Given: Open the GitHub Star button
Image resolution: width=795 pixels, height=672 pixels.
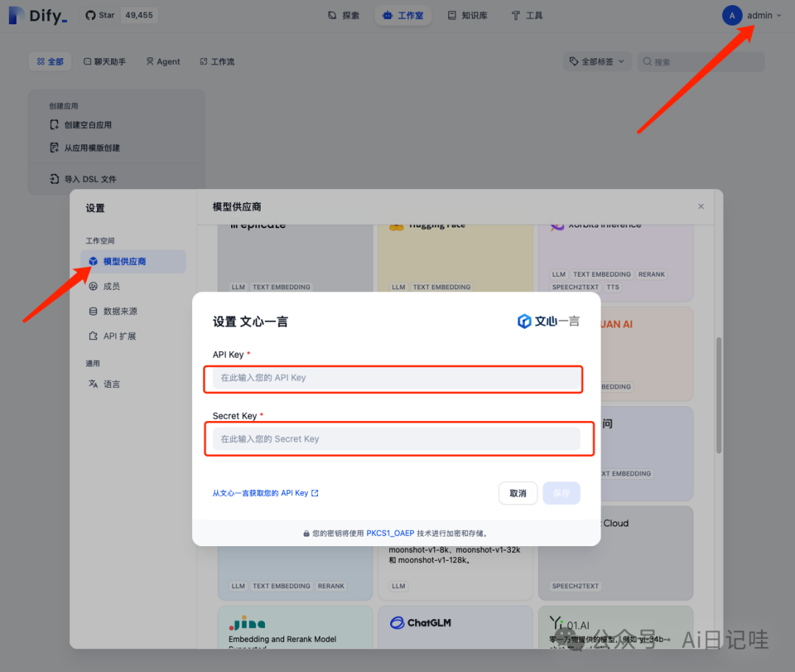Looking at the screenshot, I should click(x=100, y=15).
